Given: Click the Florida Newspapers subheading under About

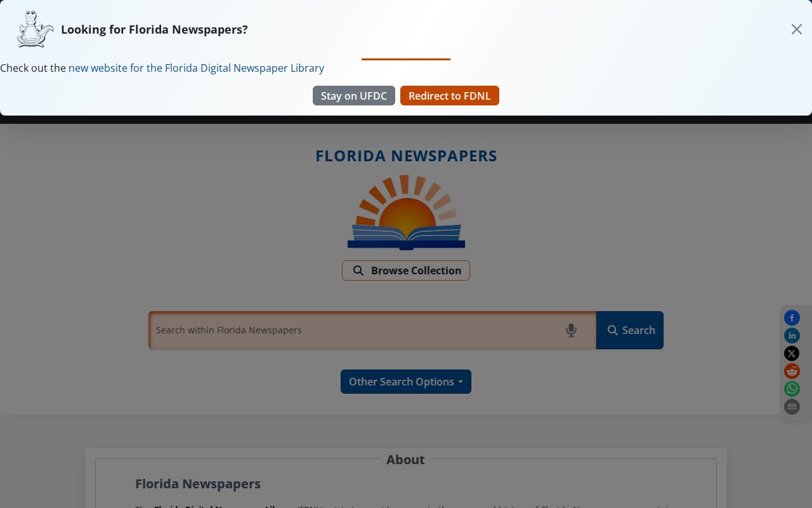Looking at the screenshot, I should coord(198,484).
